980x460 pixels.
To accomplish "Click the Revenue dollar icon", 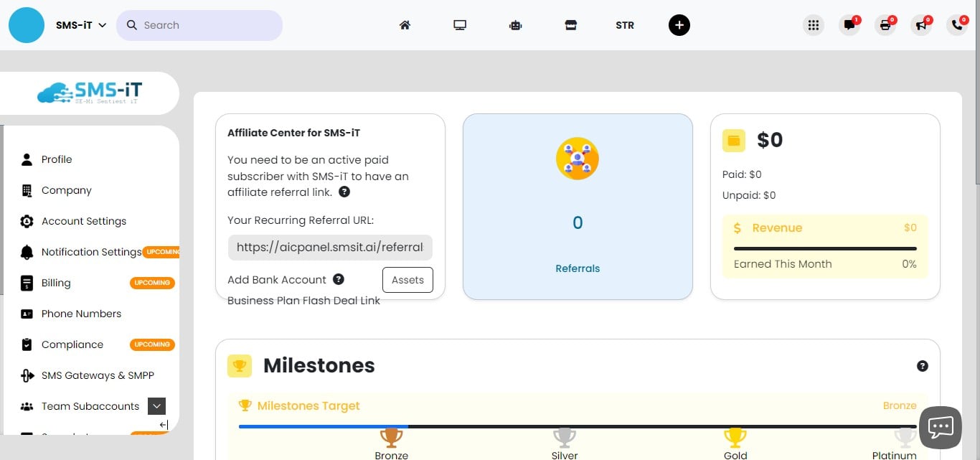I will pyautogui.click(x=738, y=228).
